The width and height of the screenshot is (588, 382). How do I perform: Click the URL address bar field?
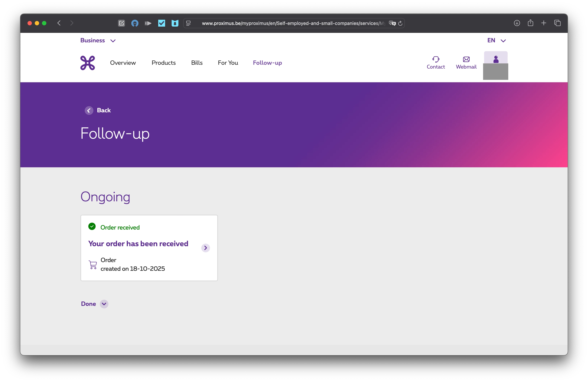291,23
